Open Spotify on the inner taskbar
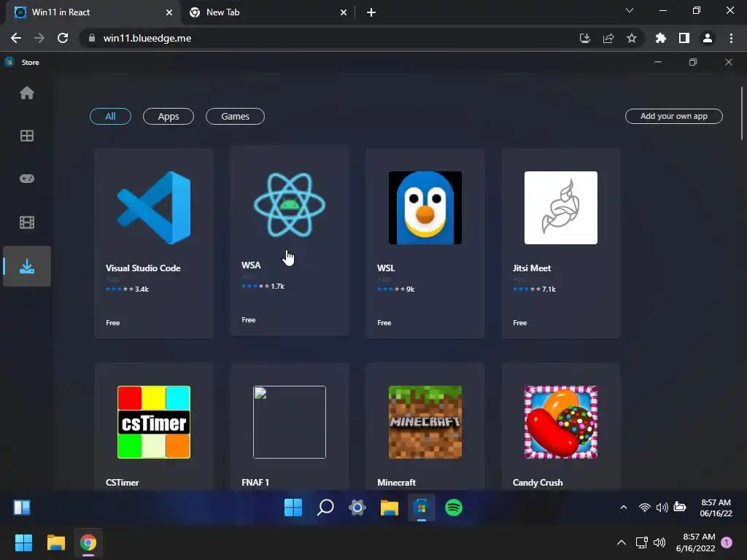The height and width of the screenshot is (560, 747). point(454,507)
